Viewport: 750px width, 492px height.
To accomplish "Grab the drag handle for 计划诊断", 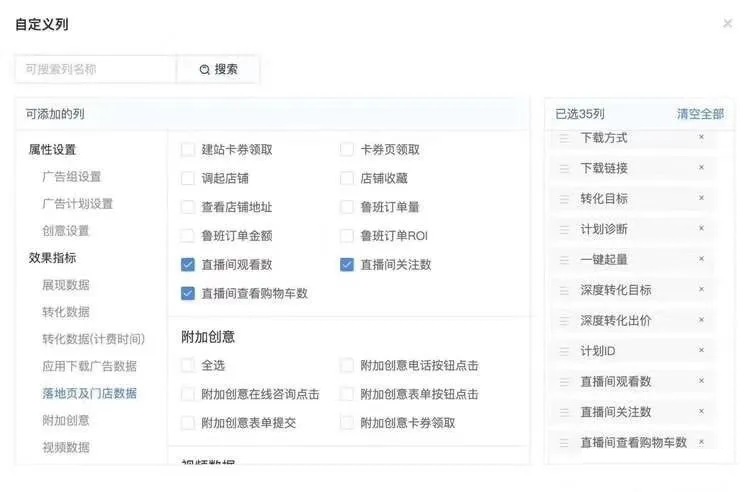I will [x=564, y=230].
